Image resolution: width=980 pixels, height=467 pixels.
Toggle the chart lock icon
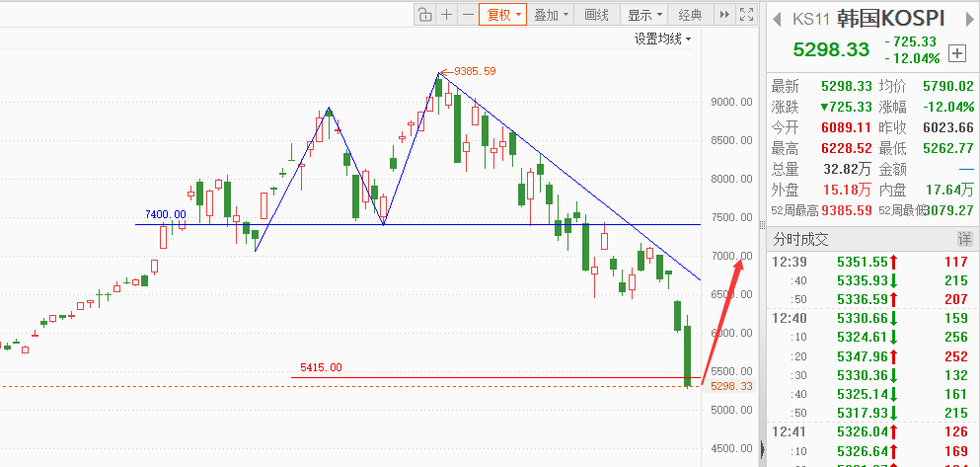click(425, 15)
